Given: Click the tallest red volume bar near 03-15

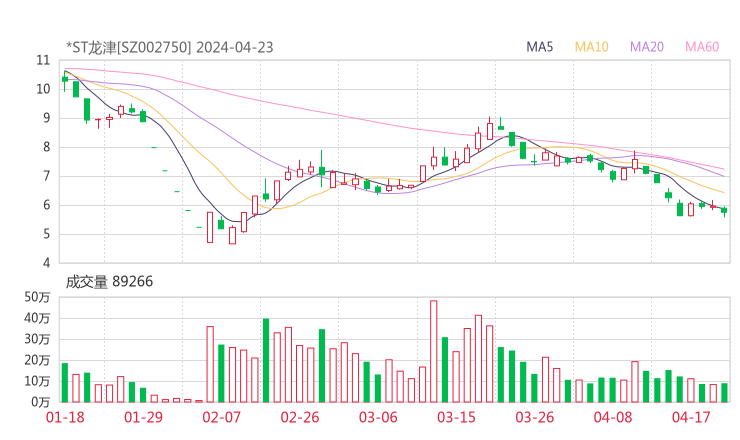Looking at the screenshot, I should pyautogui.click(x=434, y=351).
